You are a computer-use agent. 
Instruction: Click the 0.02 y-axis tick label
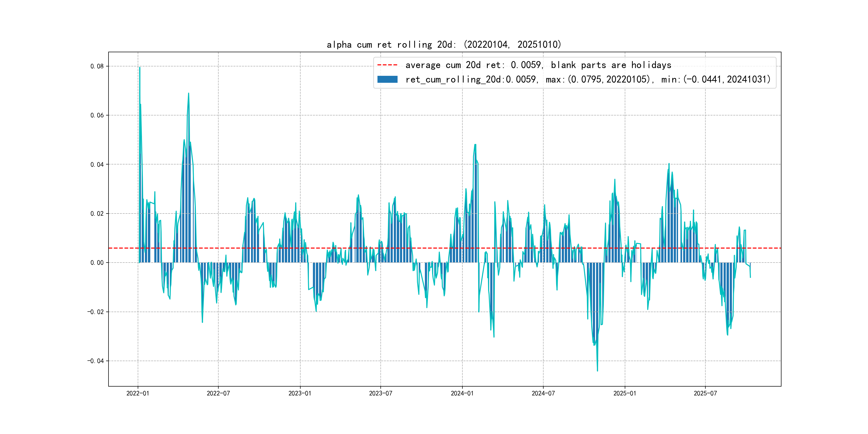[97, 214]
